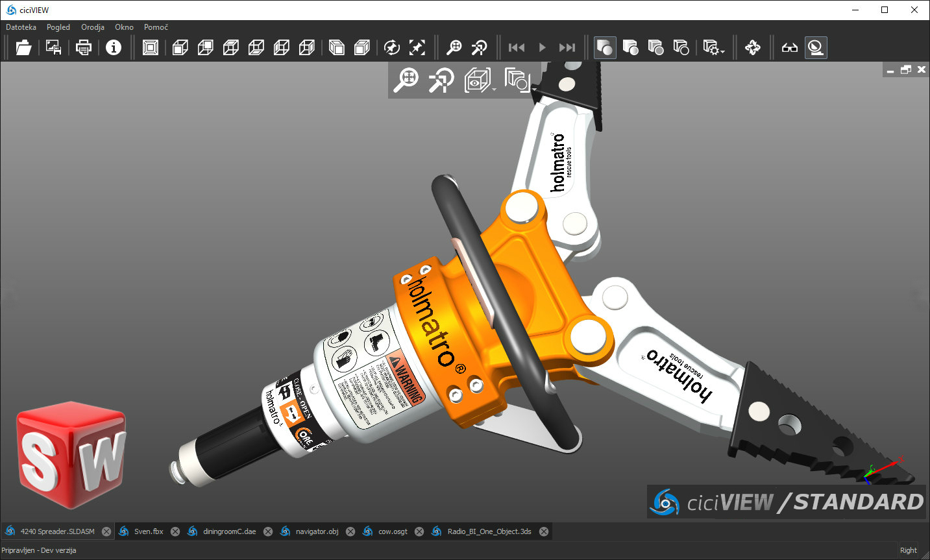Save screenshot image with the picture-disk icon
The height and width of the screenshot is (560, 930).
53,47
